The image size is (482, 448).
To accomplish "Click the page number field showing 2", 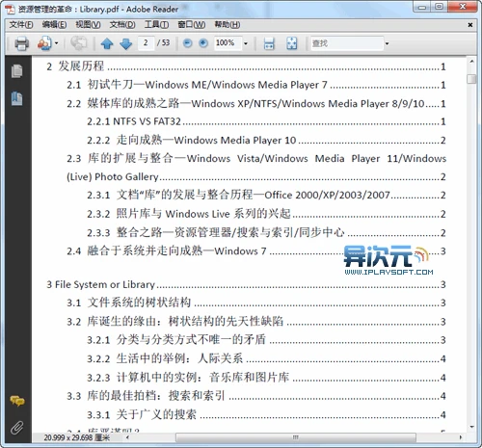I will coord(146,43).
